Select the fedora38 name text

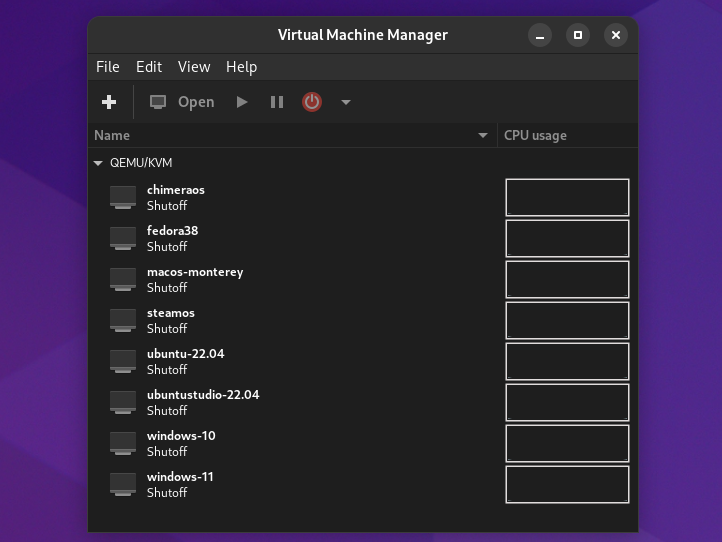coord(173,231)
